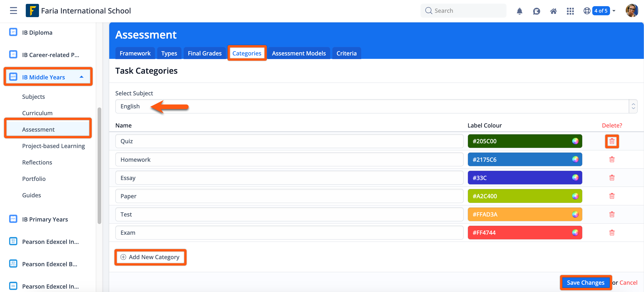The image size is (644, 292).
Task: Collapse the IB Middle Years section
Action: coord(81,77)
